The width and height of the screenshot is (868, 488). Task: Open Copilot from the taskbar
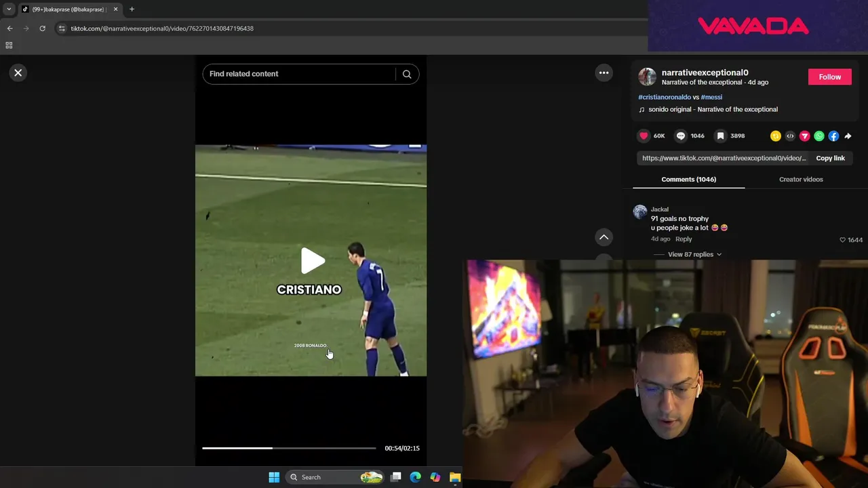435,477
